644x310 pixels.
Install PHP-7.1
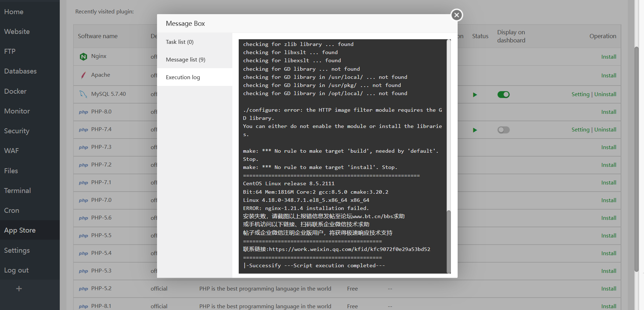point(609,183)
